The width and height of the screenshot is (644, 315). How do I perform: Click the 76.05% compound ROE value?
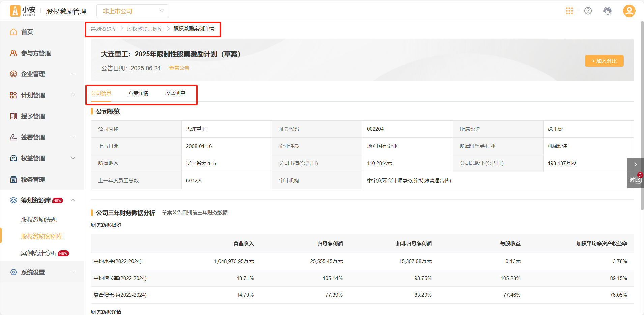pos(618,295)
